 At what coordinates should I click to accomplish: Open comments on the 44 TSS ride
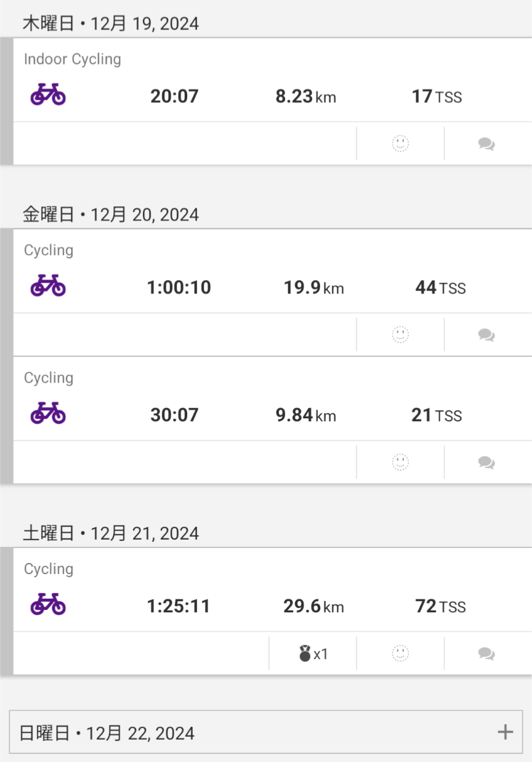486,335
